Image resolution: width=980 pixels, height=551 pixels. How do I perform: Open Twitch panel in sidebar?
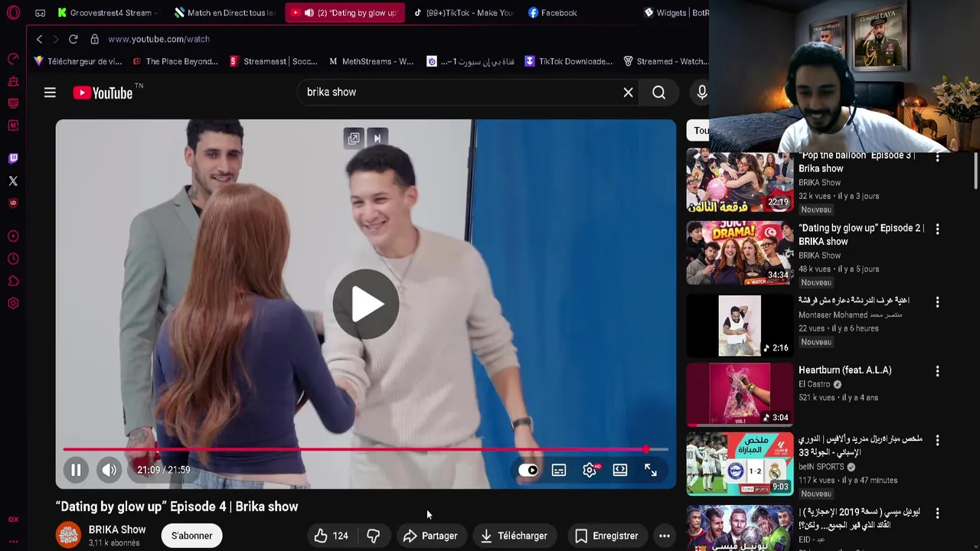(x=13, y=158)
